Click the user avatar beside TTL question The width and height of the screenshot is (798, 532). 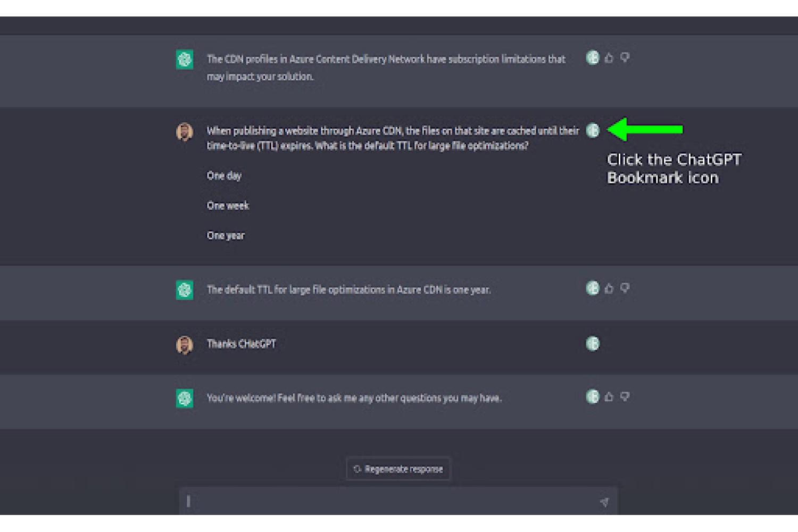[x=185, y=131]
